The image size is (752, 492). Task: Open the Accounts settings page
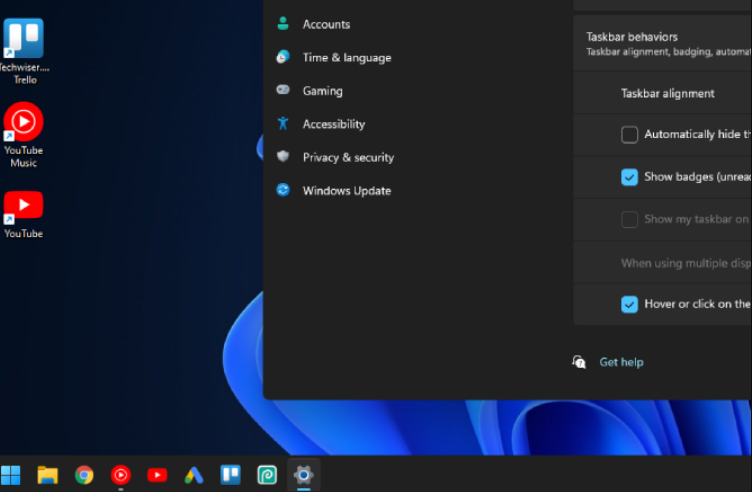(326, 24)
